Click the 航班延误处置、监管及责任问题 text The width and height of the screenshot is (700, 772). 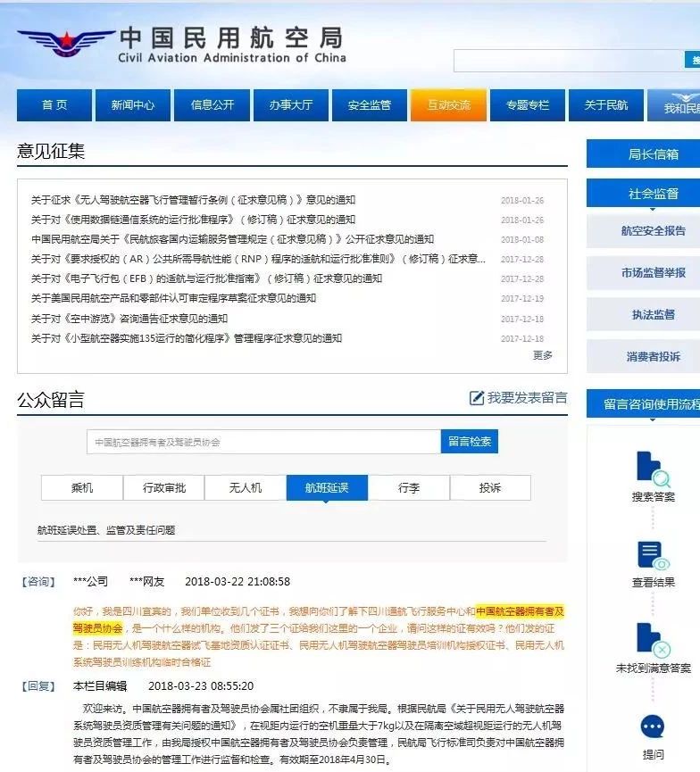point(106,530)
